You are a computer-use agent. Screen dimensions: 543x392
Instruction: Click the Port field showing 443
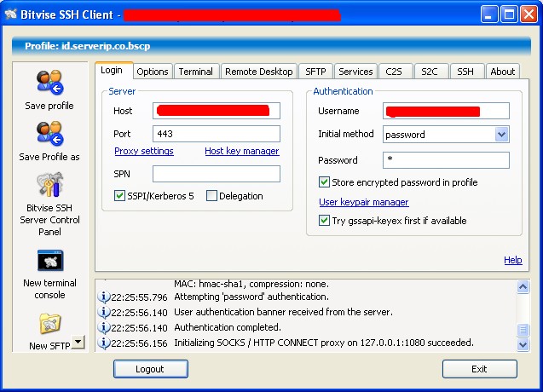[x=217, y=134]
